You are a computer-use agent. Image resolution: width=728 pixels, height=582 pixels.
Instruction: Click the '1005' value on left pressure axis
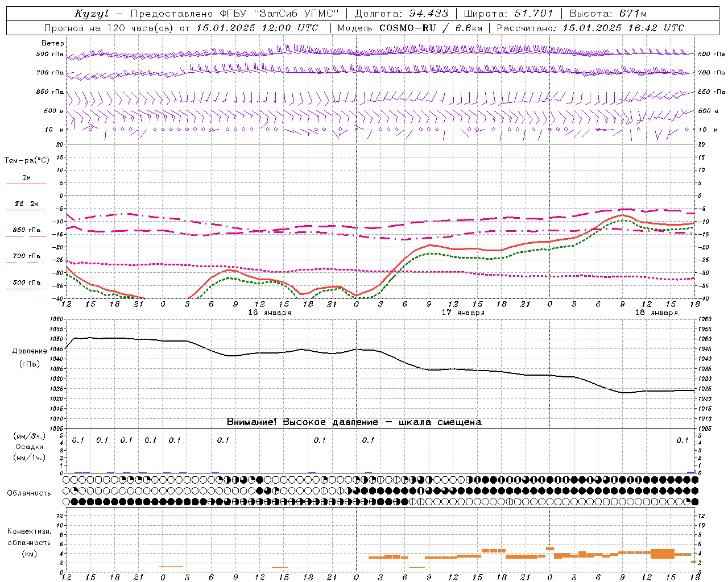(x=56, y=429)
